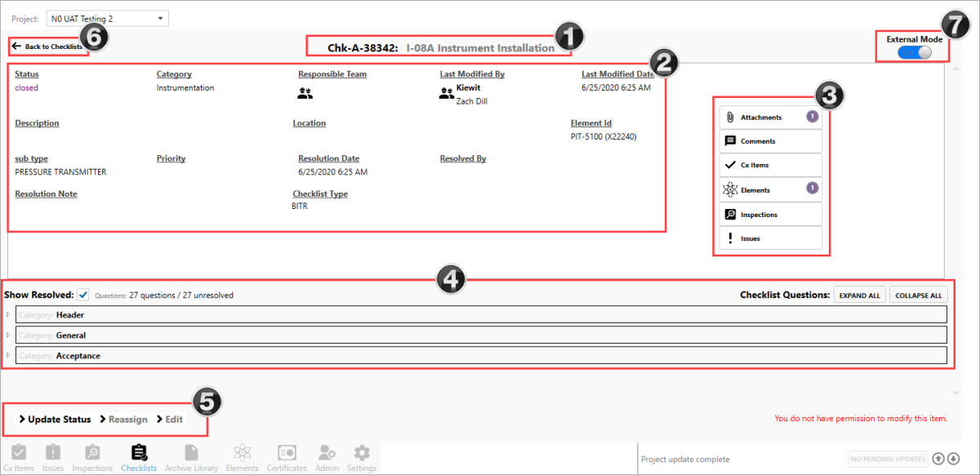Go Back to Checklists
This screenshot has width=980, height=475.
tap(47, 47)
